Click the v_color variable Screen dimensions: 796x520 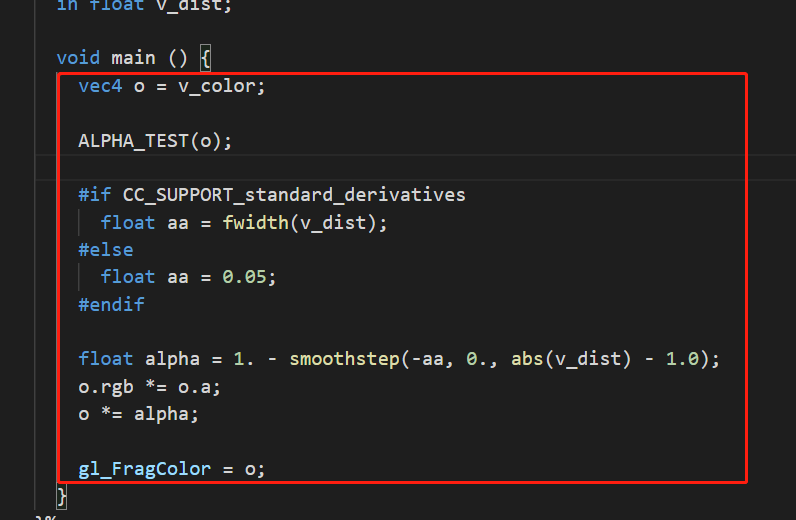coord(221,86)
